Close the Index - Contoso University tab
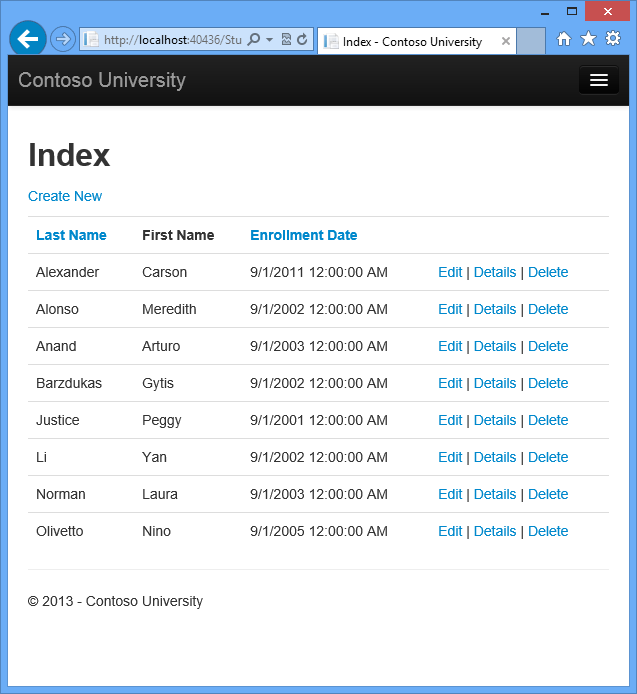 pyautogui.click(x=506, y=41)
